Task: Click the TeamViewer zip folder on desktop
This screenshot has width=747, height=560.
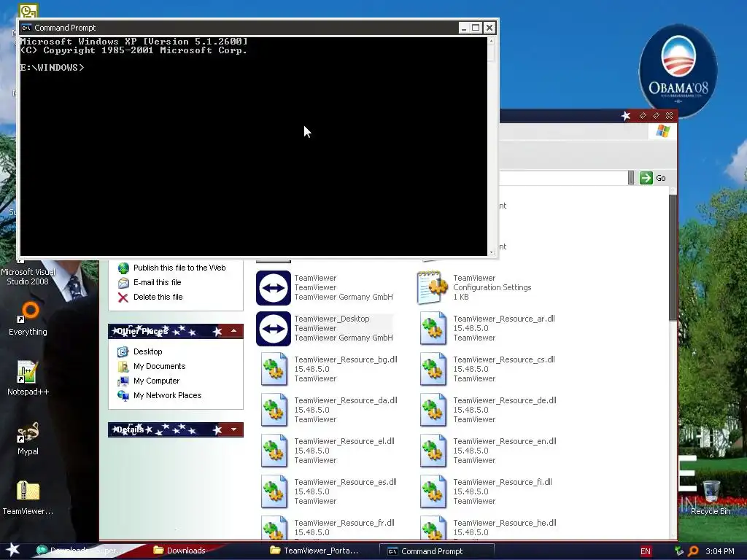Action: coord(28,498)
